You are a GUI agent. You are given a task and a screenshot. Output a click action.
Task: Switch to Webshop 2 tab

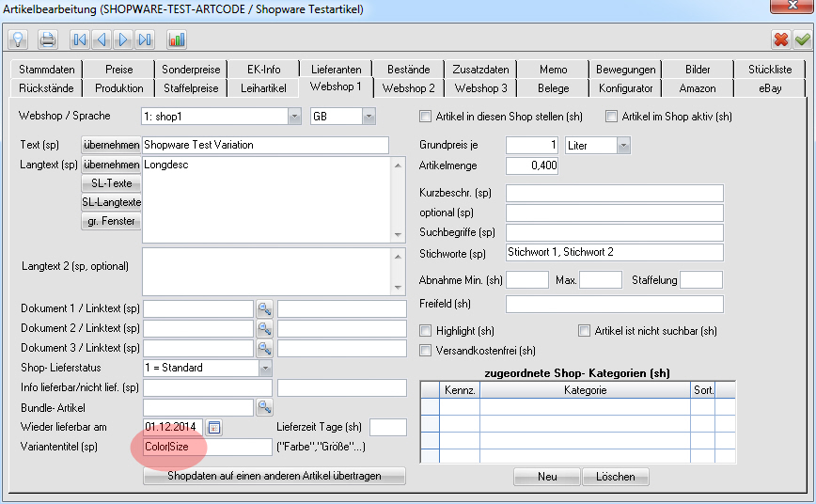pyautogui.click(x=409, y=88)
